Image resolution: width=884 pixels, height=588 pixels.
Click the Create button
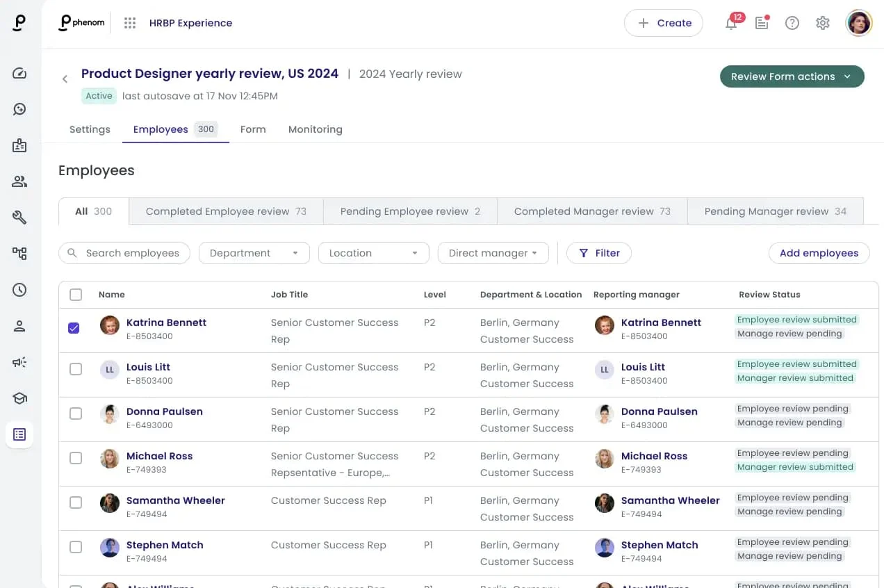coord(664,23)
